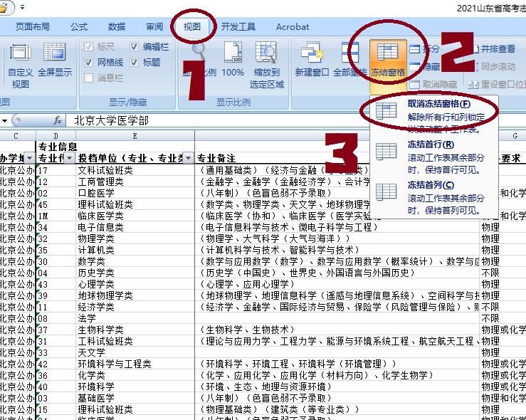The height and width of the screenshot is (420, 526).
Task: Open the 视图 (View) ribbon tab
Action: [192, 27]
